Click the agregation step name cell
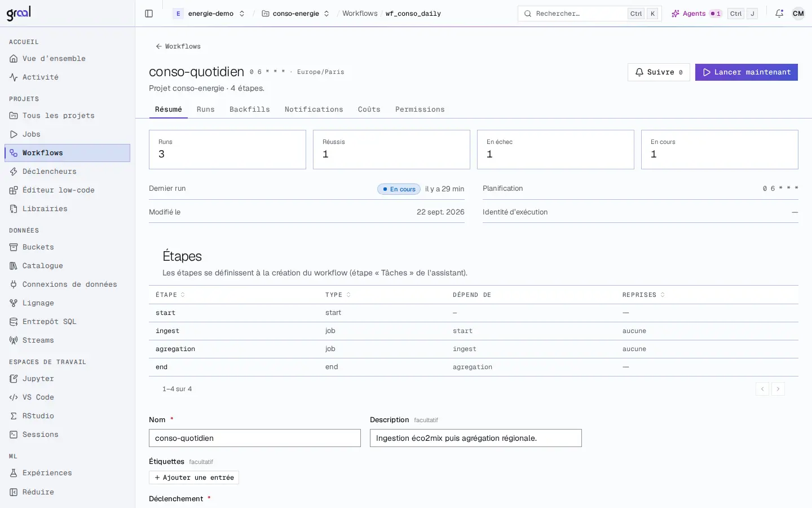 (175, 349)
